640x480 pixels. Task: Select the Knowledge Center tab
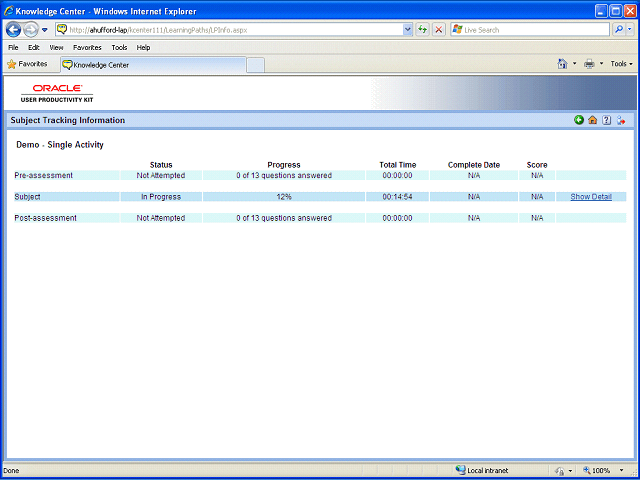coord(153,65)
